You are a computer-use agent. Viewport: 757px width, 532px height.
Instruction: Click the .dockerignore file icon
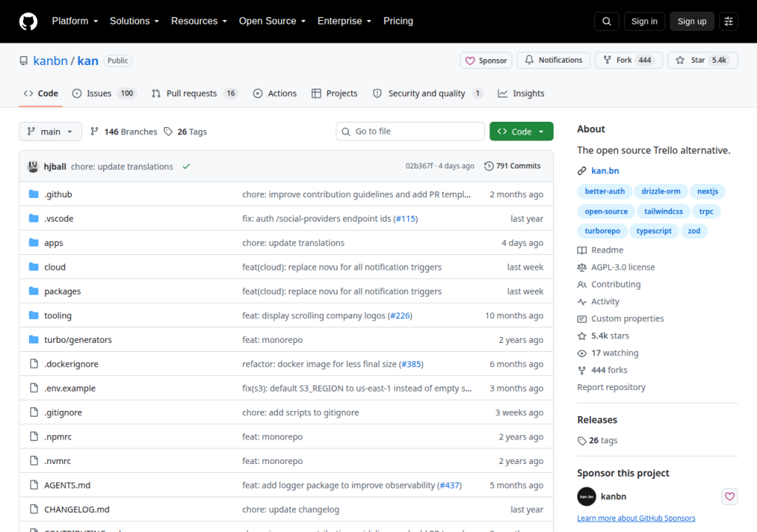[34, 364]
